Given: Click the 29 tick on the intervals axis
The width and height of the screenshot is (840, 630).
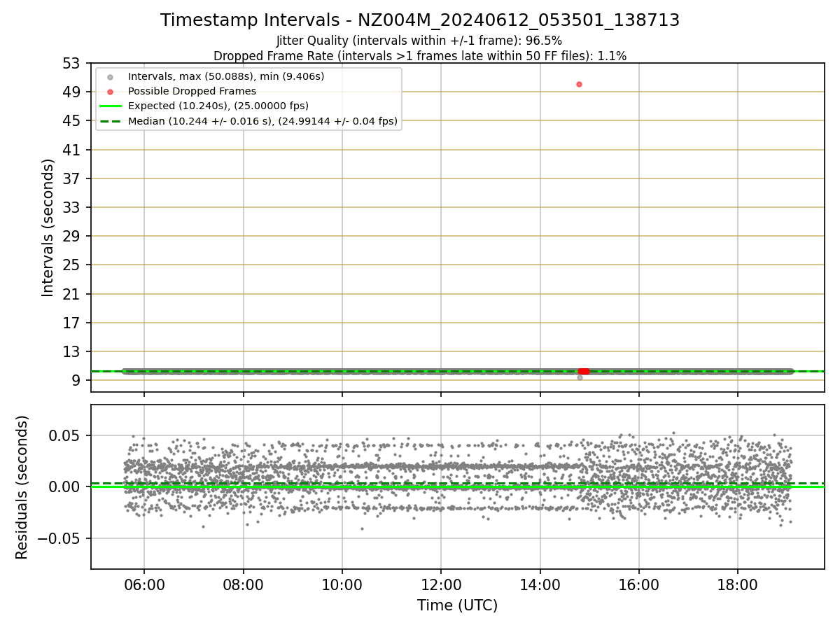Looking at the screenshot, I should (x=72, y=236).
